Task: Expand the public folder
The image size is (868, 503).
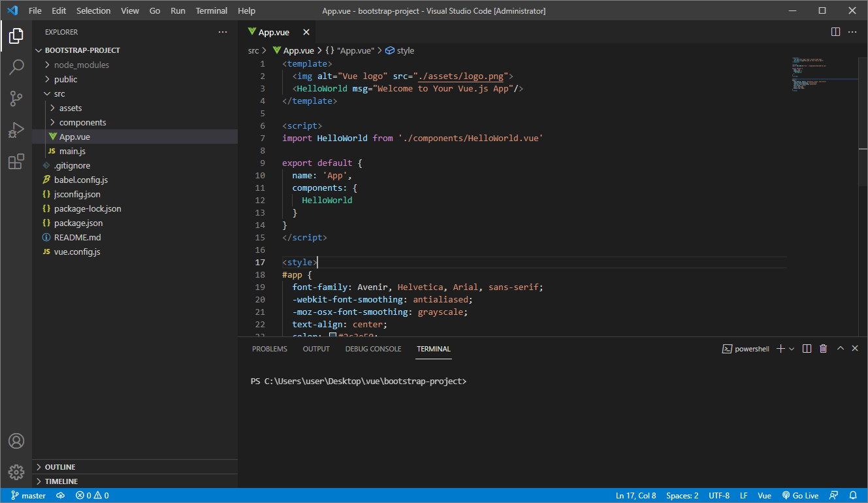Action: pos(135,79)
